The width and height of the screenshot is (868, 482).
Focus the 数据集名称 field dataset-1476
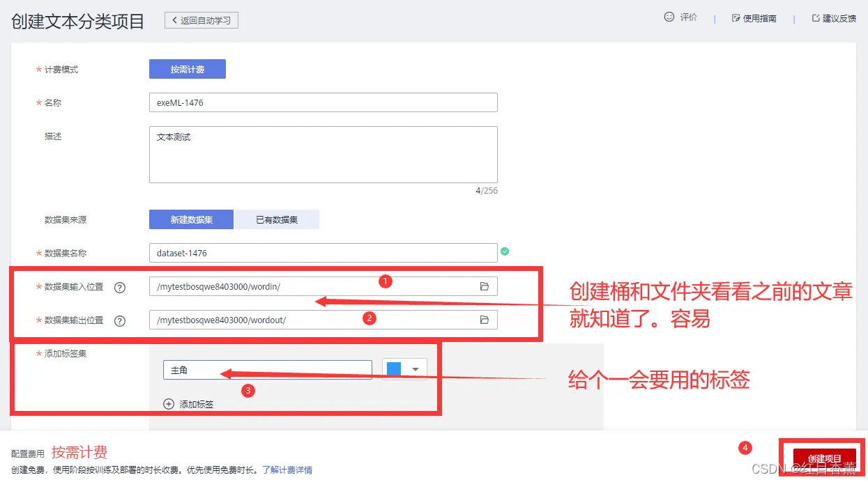click(x=323, y=253)
